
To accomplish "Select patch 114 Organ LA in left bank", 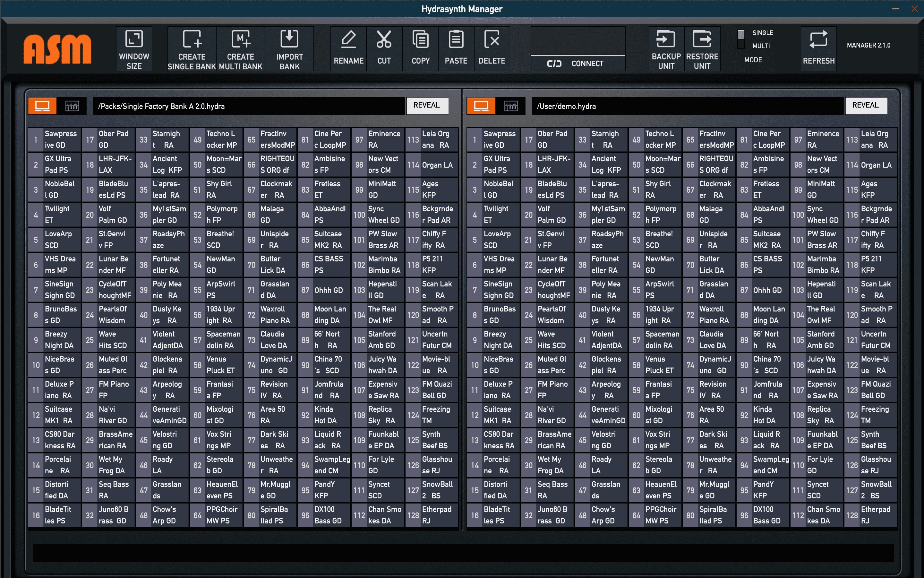I will [x=432, y=164].
